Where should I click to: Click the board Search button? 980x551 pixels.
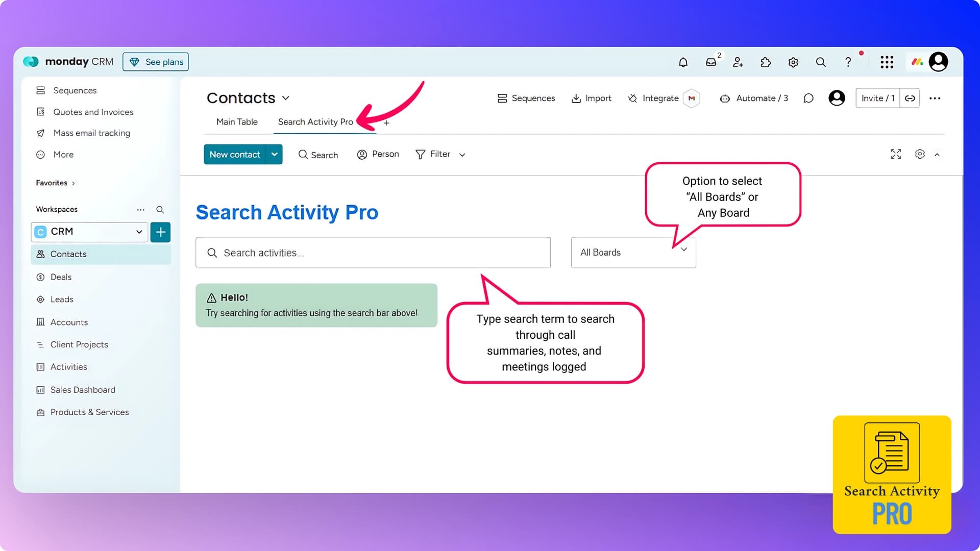click(x=318, y=155)
